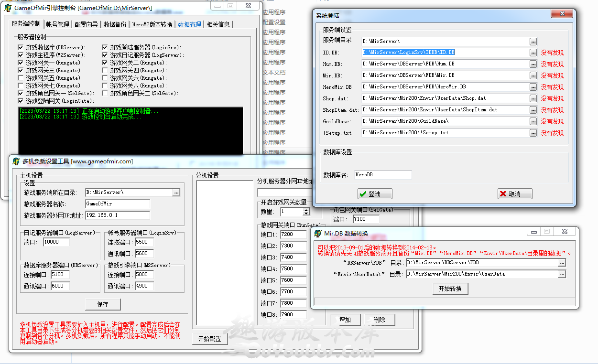Click the 登陆 button
Image resolution: width=598 pixels, height=364 pixels.
(x=375, y=194)
